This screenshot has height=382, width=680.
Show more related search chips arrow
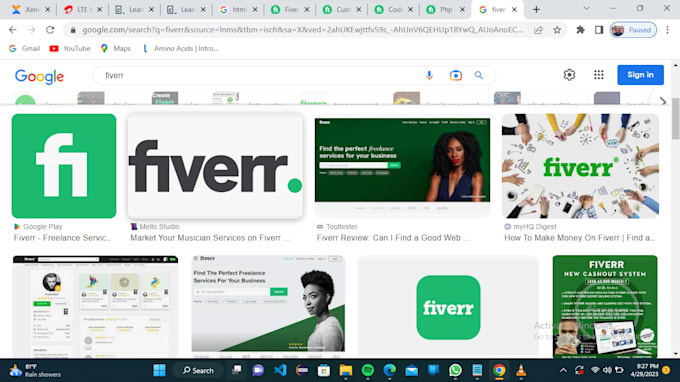[x=663, y=101]
